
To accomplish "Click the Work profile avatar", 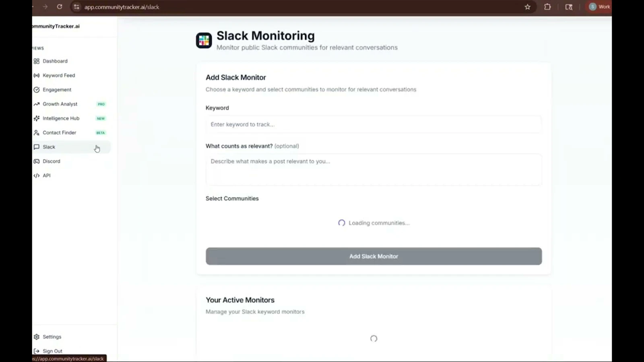I will [x=592, y=7].
